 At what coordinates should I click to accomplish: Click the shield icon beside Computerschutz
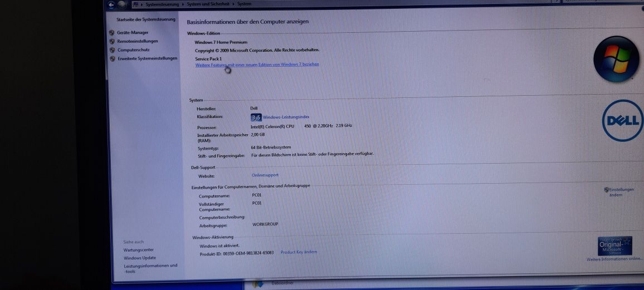113,50
